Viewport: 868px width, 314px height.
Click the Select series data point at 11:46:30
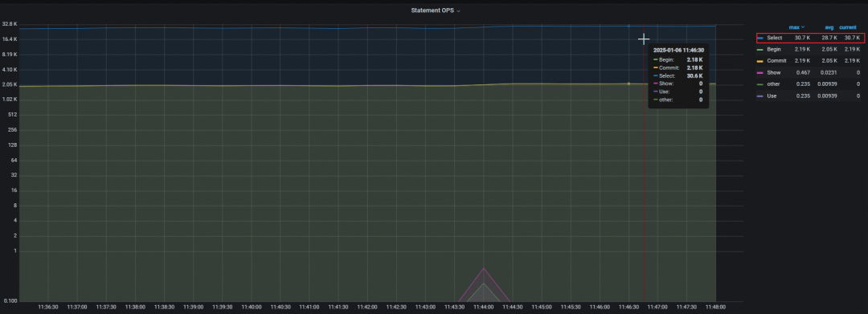[x=628, y=26]
